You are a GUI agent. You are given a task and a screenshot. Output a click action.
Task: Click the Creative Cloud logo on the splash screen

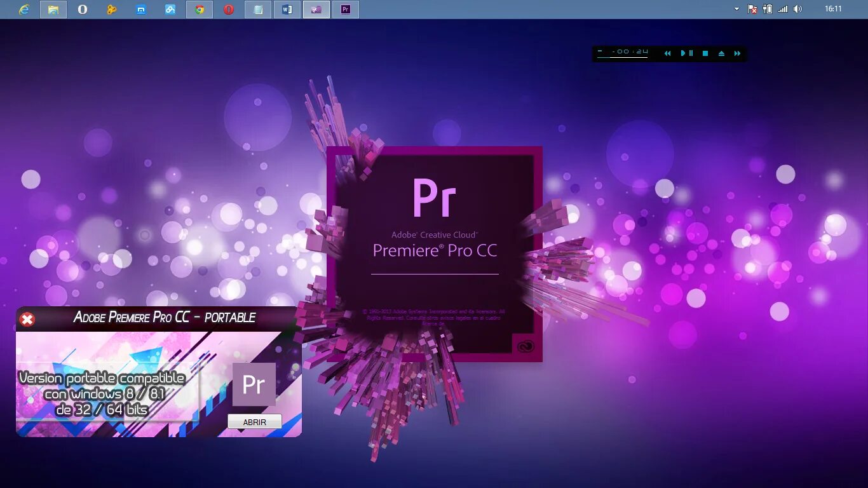[x=526, y=346]
